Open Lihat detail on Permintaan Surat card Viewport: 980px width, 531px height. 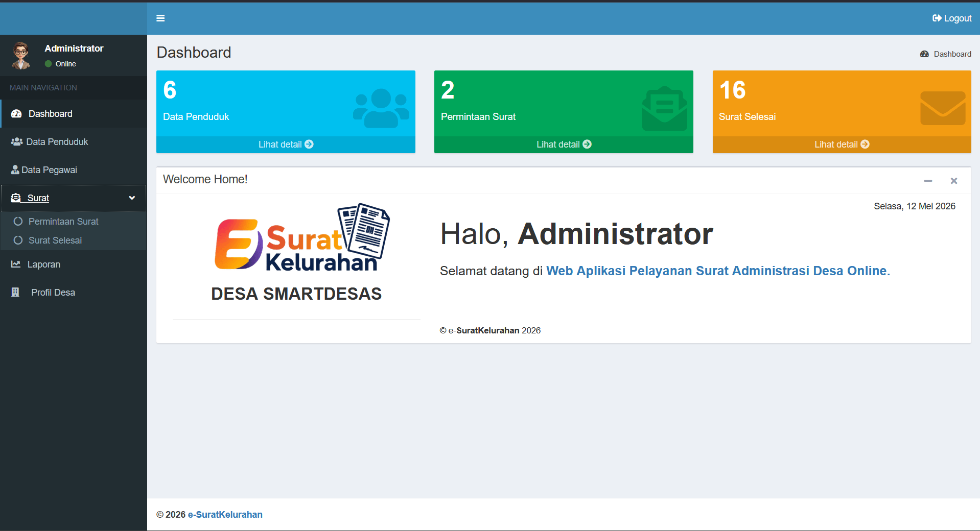tap(564, 144)
